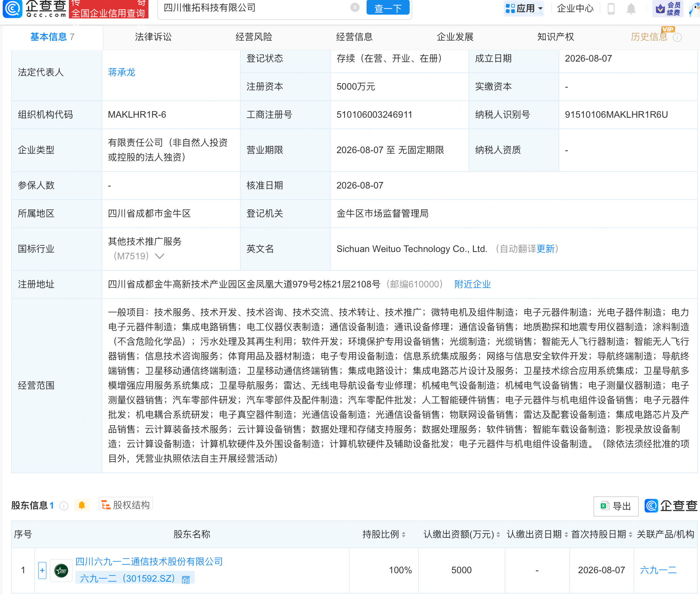Open the 企业发展 tab

455,37
